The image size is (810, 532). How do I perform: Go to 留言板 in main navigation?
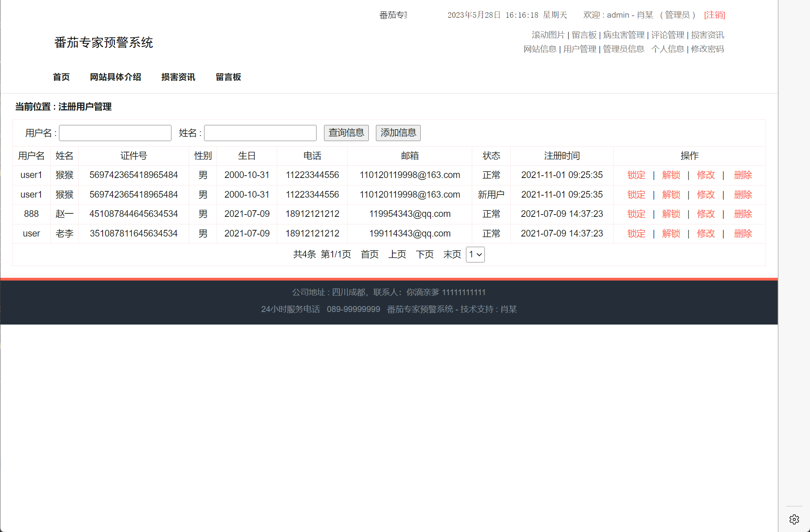pyautogui.click(x=228, y=77)
